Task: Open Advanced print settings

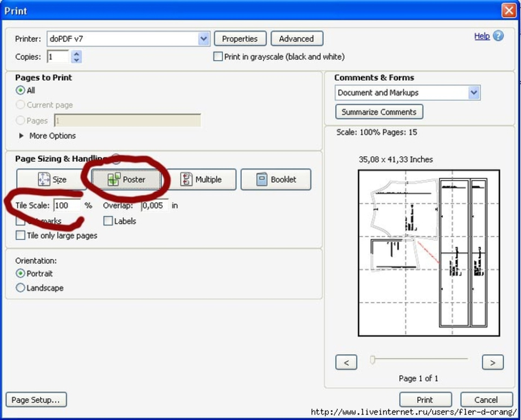Action: (x=297, y=39)
